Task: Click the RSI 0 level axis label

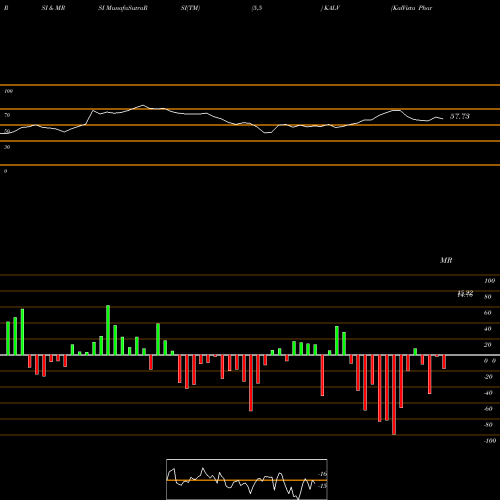Action: (5, 171)
